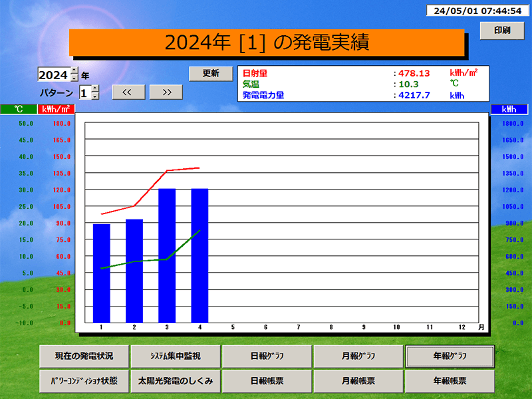Click the January blue bar in chart
Image resolution: width=532 pixels, height=399 pixels.
point(102,273)
